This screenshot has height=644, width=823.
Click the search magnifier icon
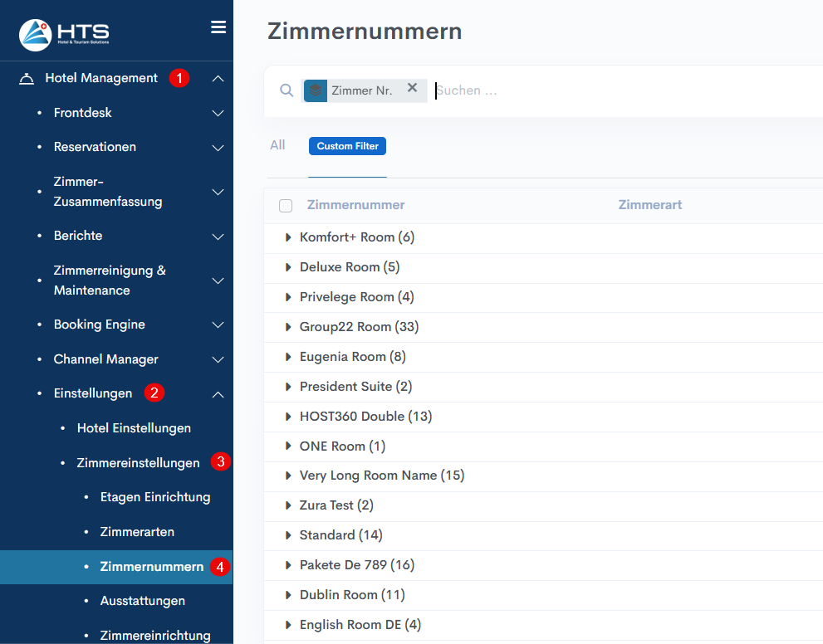(287, 90)
